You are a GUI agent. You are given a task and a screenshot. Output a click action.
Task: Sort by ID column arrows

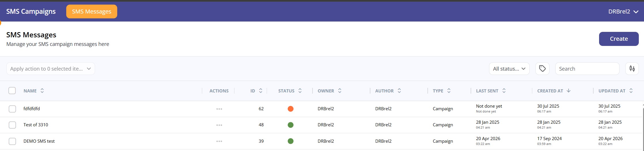(x=261, y=91)
